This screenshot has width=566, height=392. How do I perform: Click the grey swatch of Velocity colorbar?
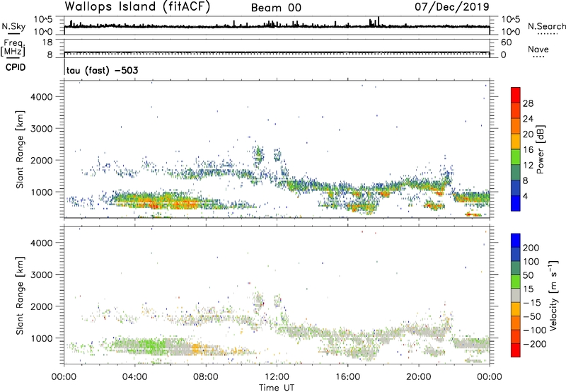[516, 296]
